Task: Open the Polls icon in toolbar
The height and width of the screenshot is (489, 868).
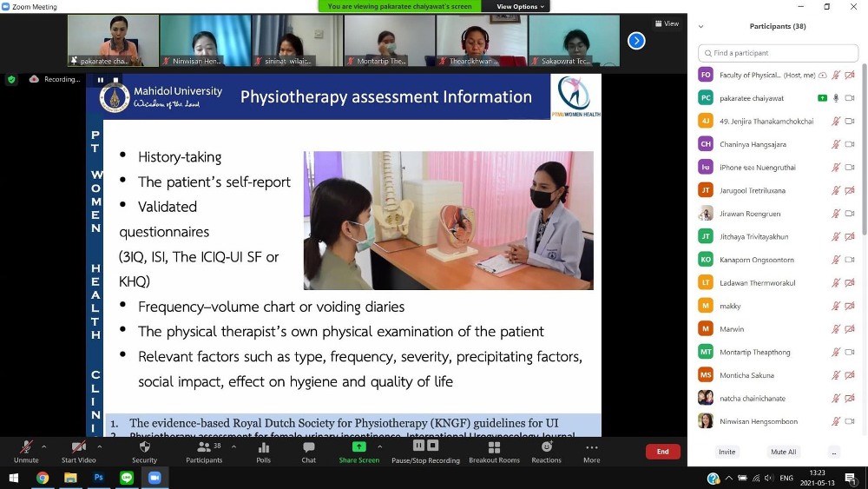Action: (264, 451)
